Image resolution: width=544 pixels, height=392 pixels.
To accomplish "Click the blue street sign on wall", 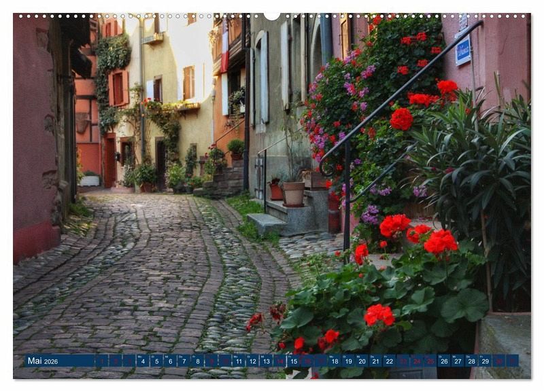I will point(463,52).
